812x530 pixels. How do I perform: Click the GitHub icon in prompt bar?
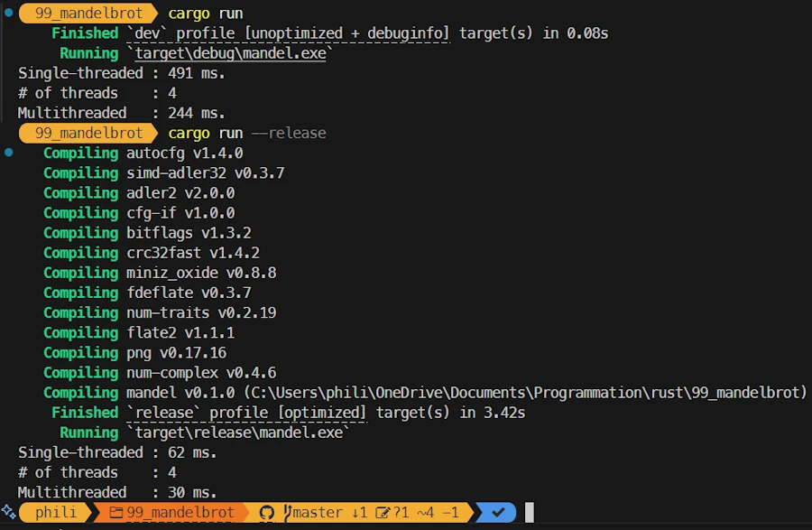tap(267, 513)
